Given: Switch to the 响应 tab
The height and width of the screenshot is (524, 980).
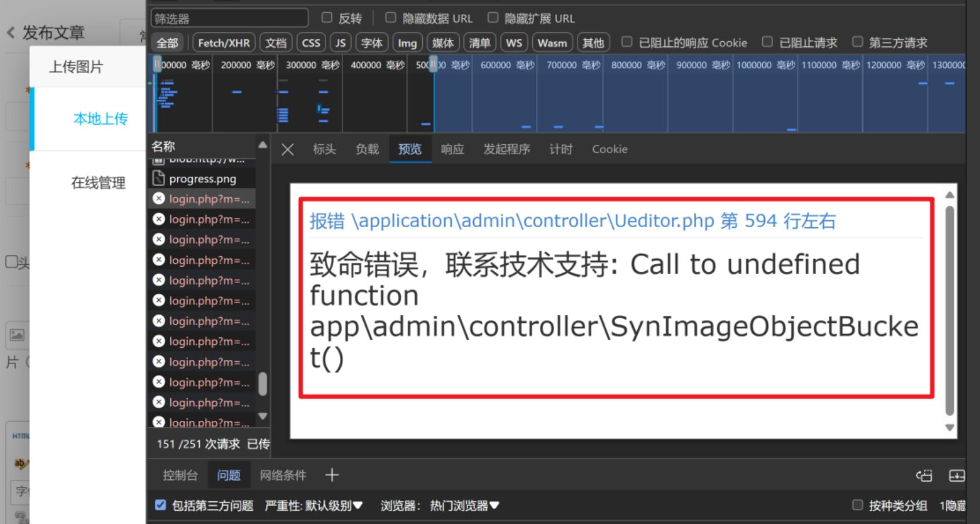Looking at the screenshot, I should pyautogui.click(x=452, y=149).
